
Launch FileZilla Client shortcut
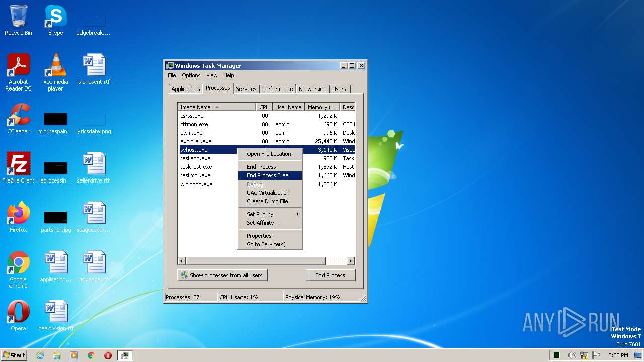18,168
